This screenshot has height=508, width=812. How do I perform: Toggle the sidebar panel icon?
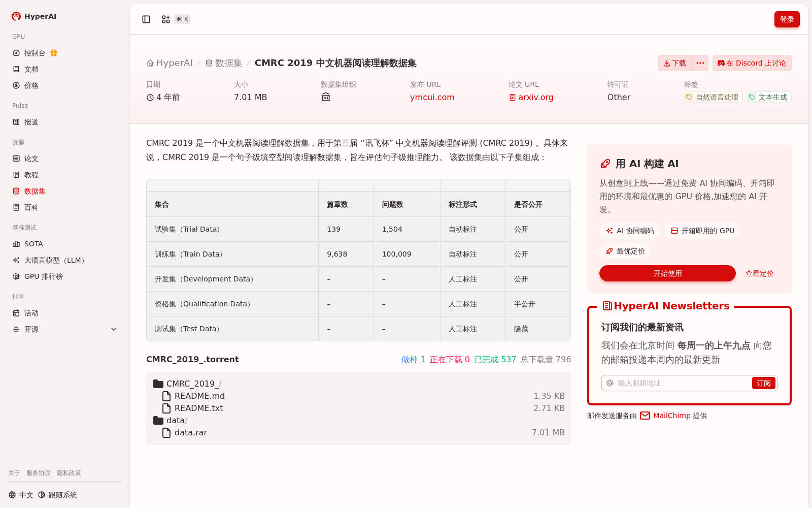[x=146, y=19]
